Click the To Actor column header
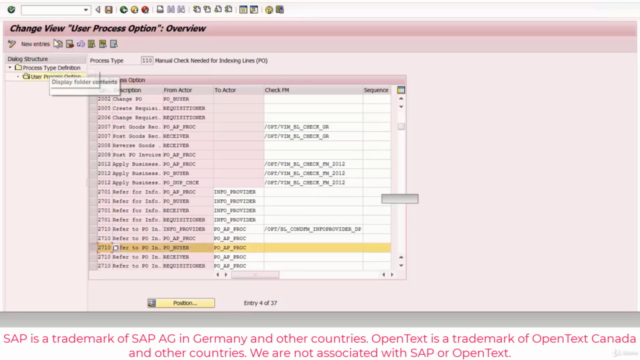The height and width of the screenshot is (360, 640). click(238, 90)
